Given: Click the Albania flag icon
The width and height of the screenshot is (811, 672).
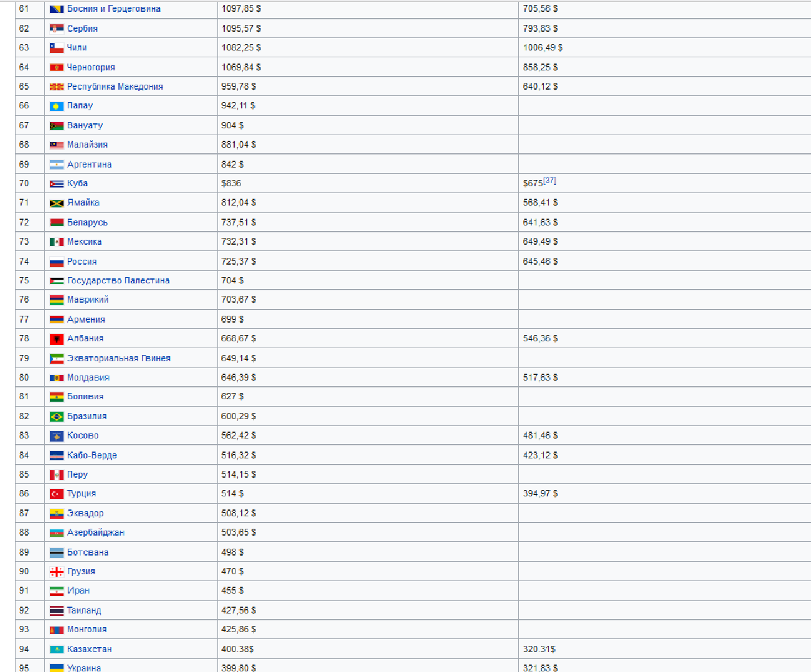Looking at the screenshot, I should (x=56, y=339).
